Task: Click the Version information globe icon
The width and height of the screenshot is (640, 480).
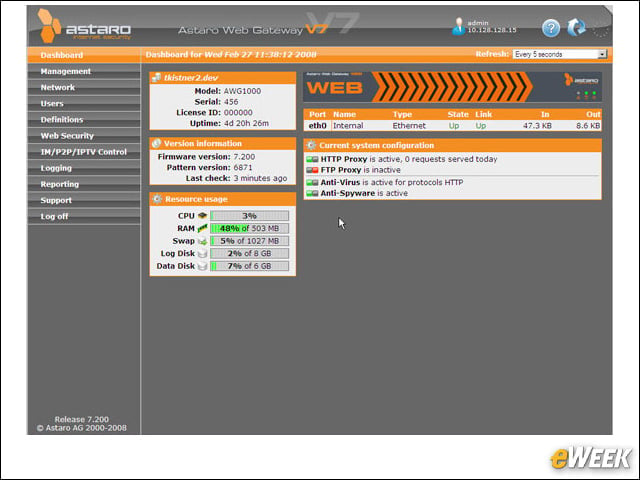Action: (x=156, y=143)
